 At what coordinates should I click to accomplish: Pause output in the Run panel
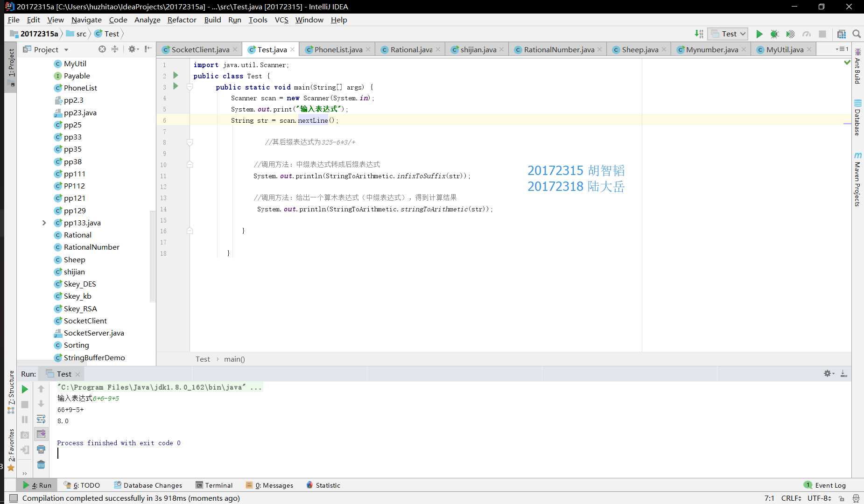(25, 420)
